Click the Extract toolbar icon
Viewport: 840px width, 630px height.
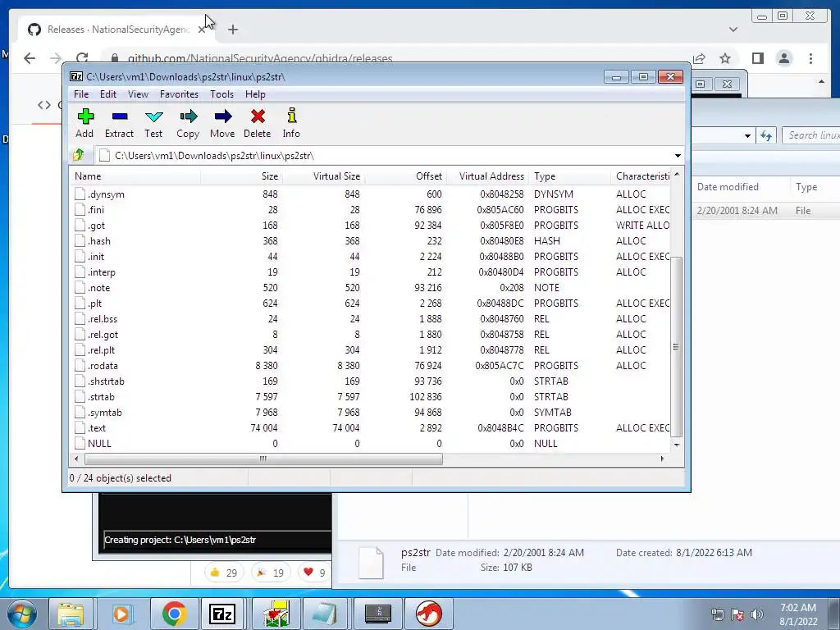tap(119, 123)
